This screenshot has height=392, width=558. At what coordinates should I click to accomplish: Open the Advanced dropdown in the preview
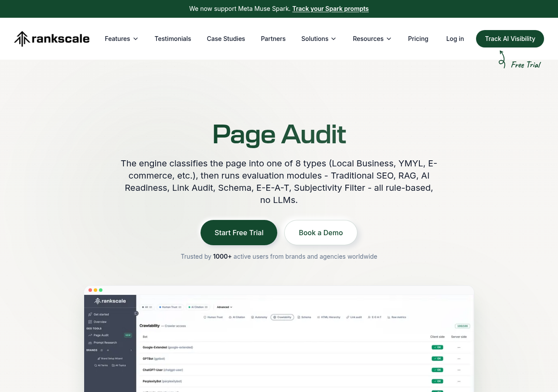[225, 307]
